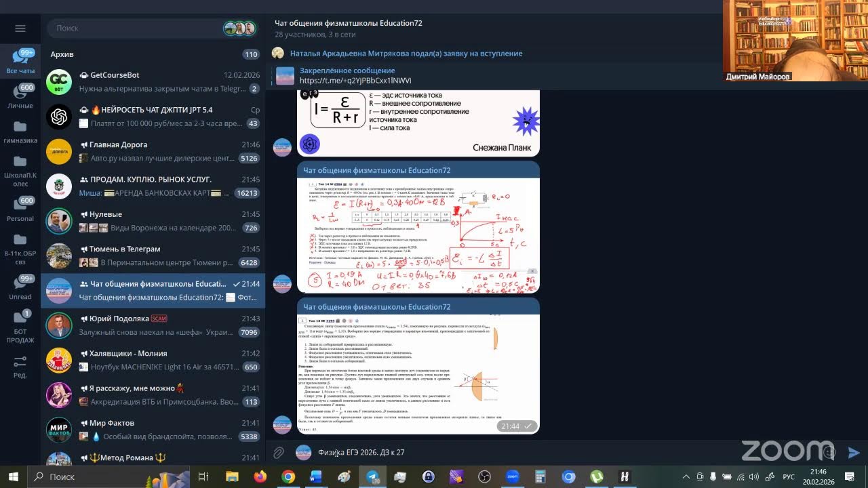Select the 'Личные' folder
The height and width of the screenshot is (488, 868).
pos(20,97)
